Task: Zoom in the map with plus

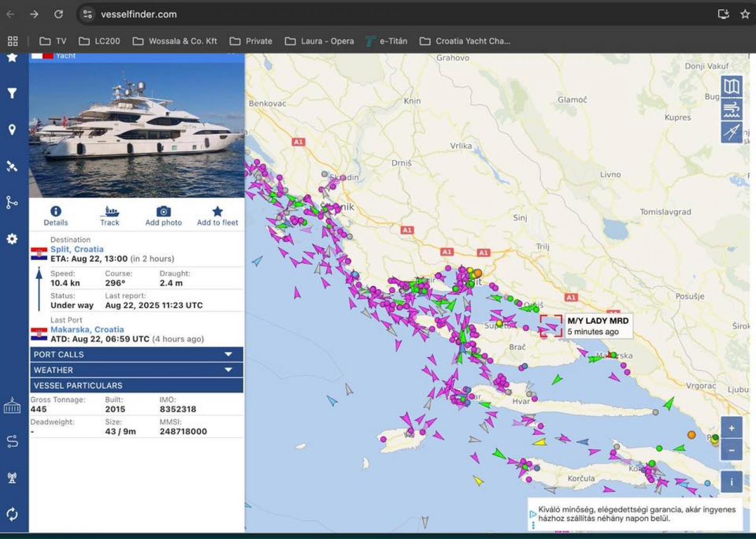Action: [731, 428]
